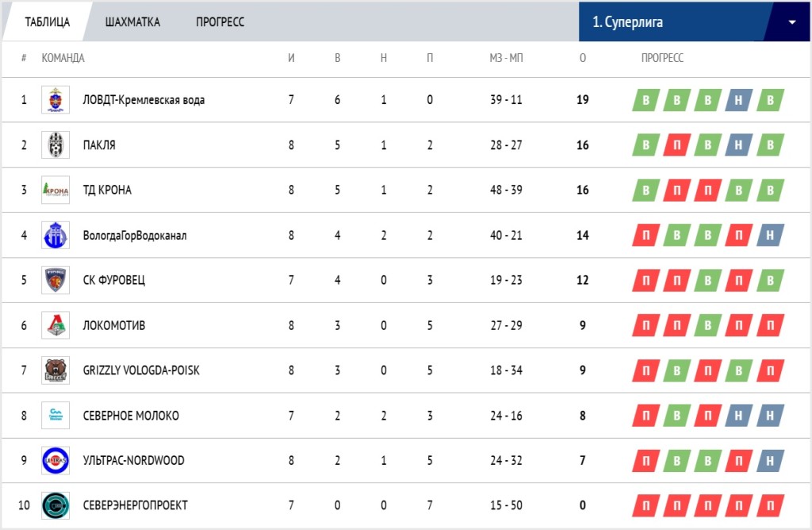Open the ЛОКОМОТИВ team name link
Viewport: 812px width, 530px height.
coord(114,325)
